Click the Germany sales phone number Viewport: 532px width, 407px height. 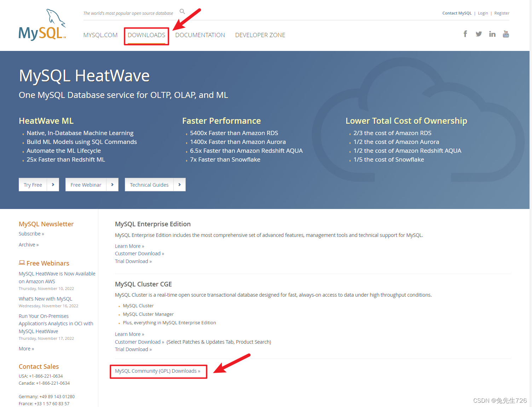[57, 397]
